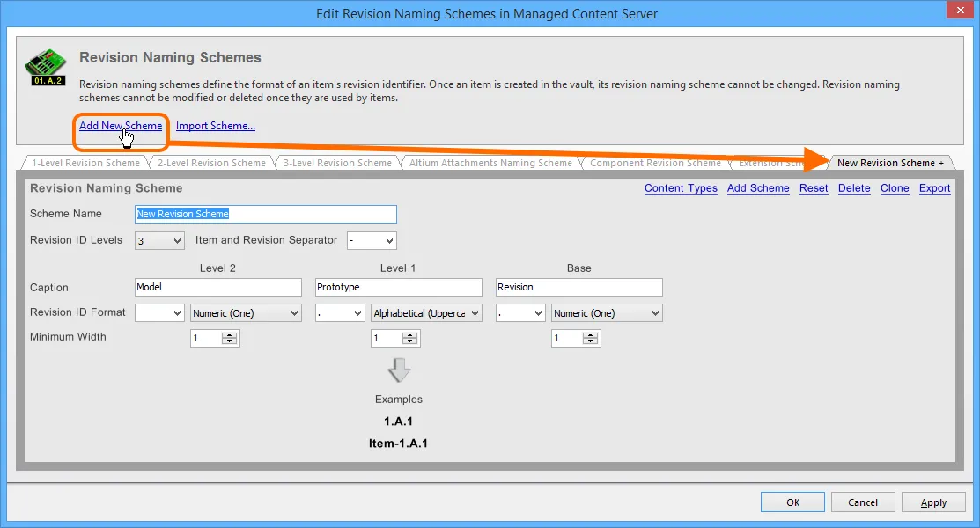
Task: Click the Cancel button
Action: [x=863, y=502]
